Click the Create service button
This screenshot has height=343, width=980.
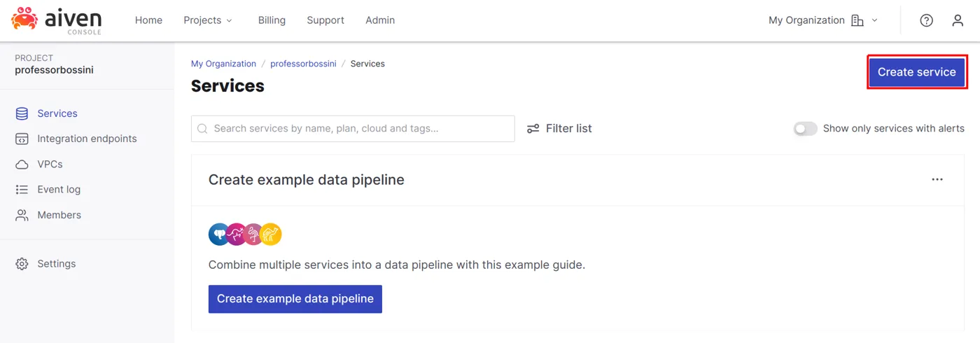pos(917,72)
